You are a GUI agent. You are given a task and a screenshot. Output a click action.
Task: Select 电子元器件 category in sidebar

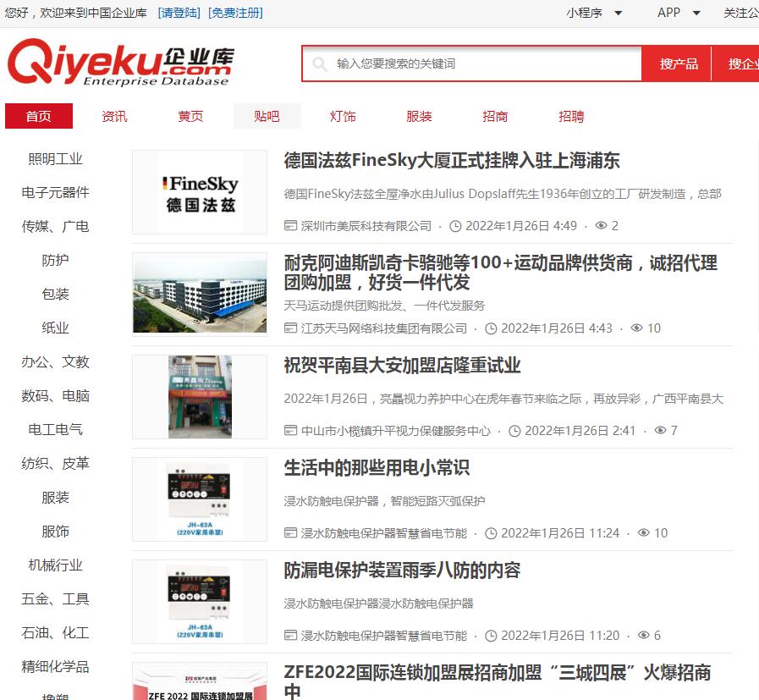(55, 193)
